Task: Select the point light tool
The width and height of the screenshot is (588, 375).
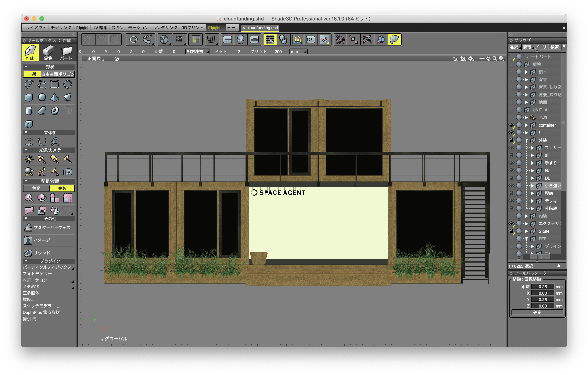Action: (x=29, y=159)
